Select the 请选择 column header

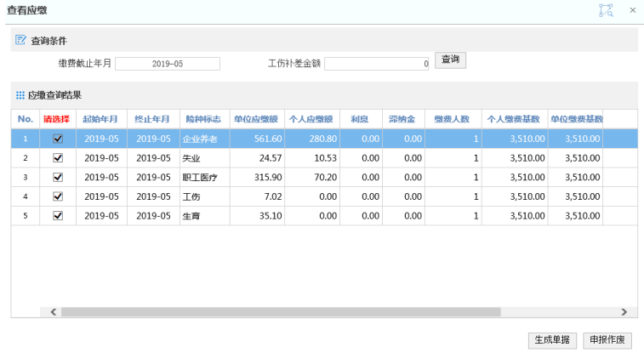[x=58, y=119]
